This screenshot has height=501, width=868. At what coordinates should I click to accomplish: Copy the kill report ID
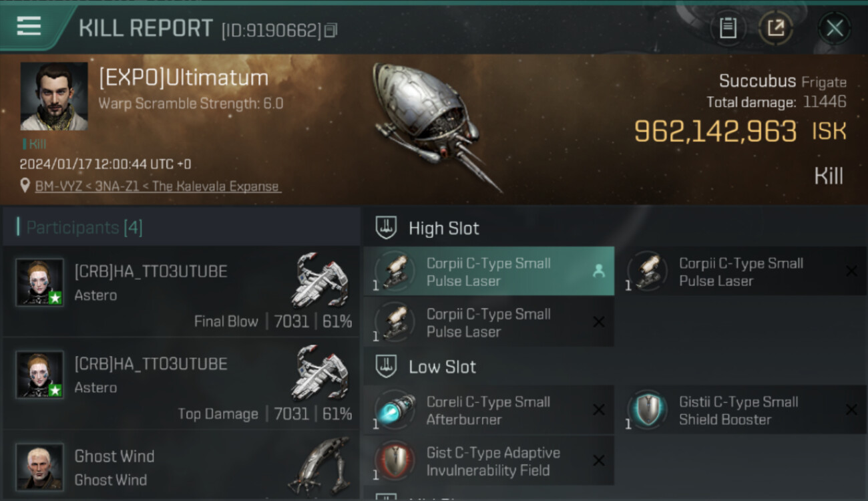[331, 30]
